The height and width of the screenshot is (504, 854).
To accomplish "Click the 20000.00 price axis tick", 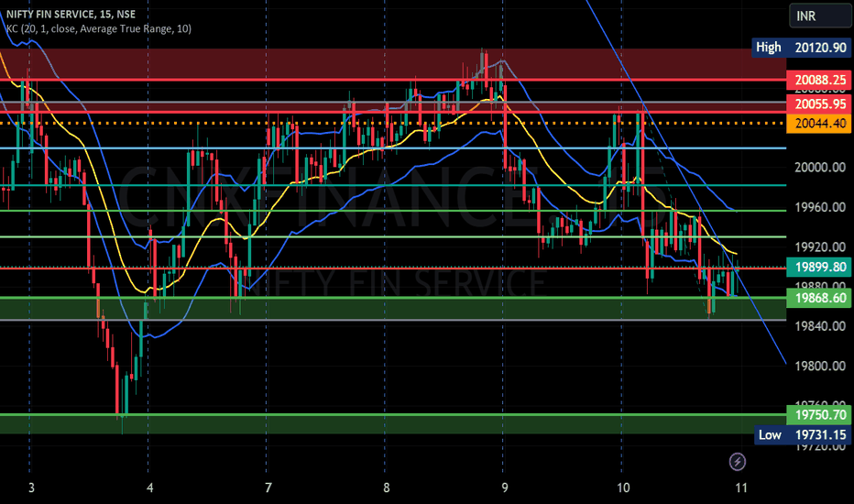I will point(820,168).
